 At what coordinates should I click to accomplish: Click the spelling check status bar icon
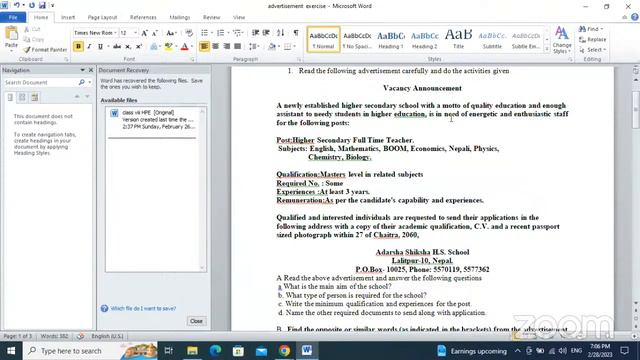[80, 336]
